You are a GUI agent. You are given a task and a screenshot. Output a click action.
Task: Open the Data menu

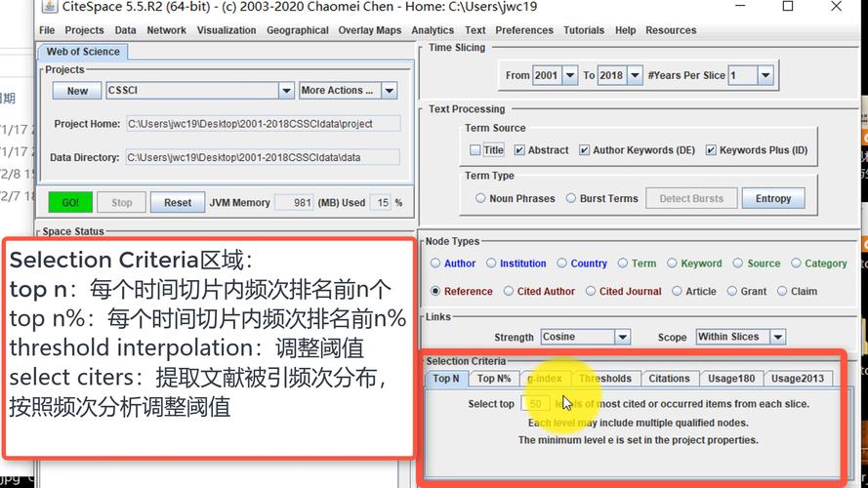pyautogui.click(x=125, y=30)
